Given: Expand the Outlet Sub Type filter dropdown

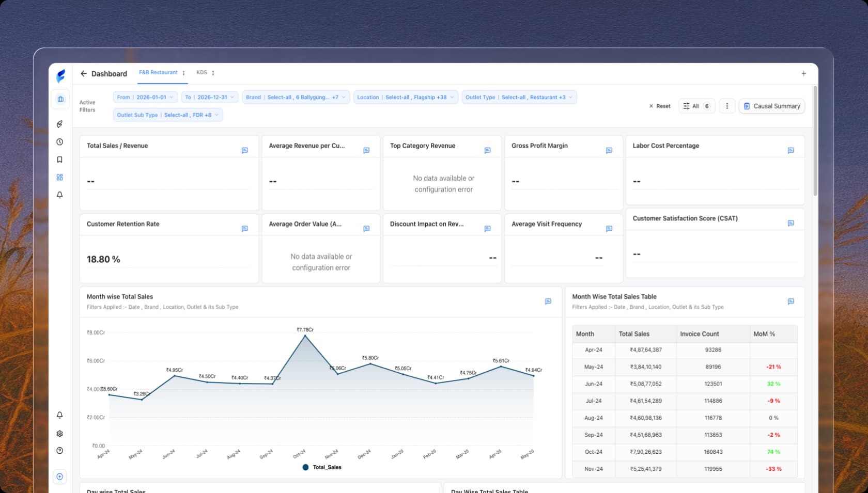Looking at the screenshot, I should pos(168,115).
